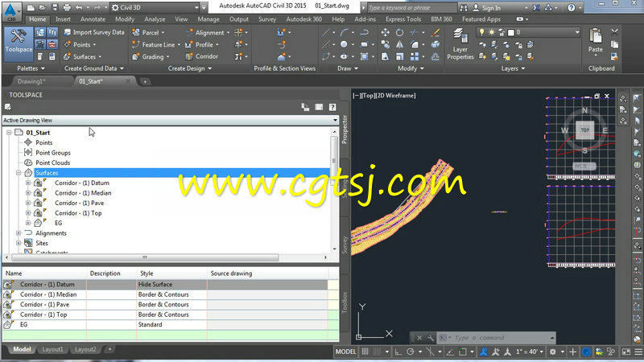The height and width of the screenshot is (362, 644).
Task: Select Corridor - (1) Top tree item
Action: click(78, 213)
